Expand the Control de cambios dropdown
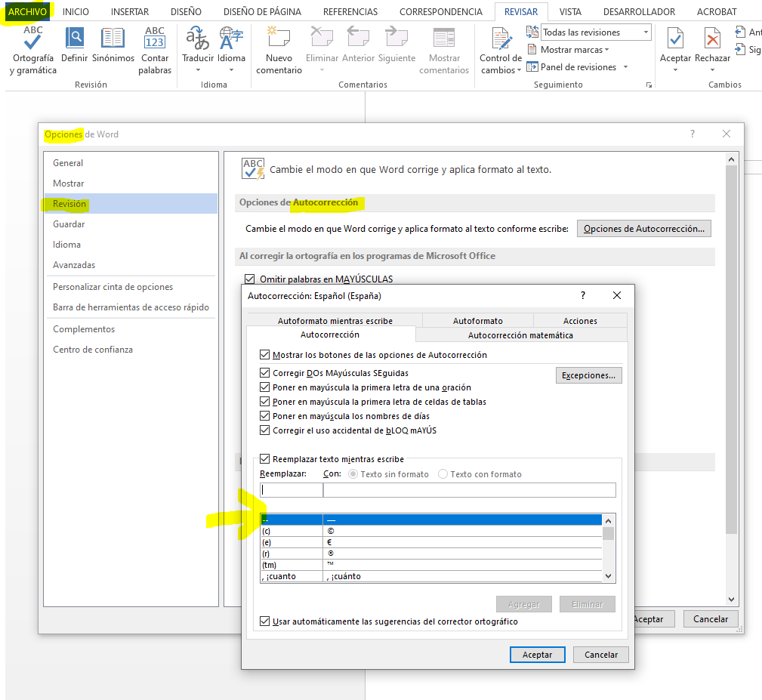Image resolution: width=762 pixels, height=700 pixels. pos(501,69)
